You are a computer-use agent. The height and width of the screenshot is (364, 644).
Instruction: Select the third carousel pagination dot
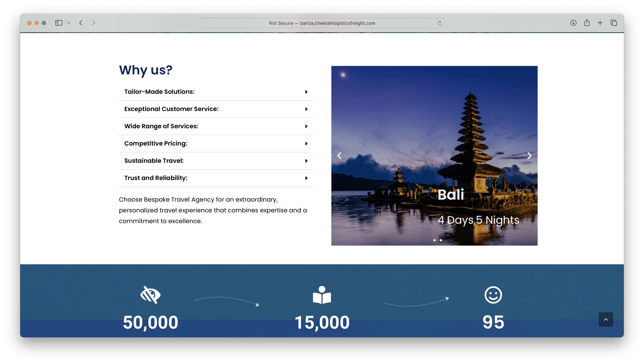coord(441,240)
